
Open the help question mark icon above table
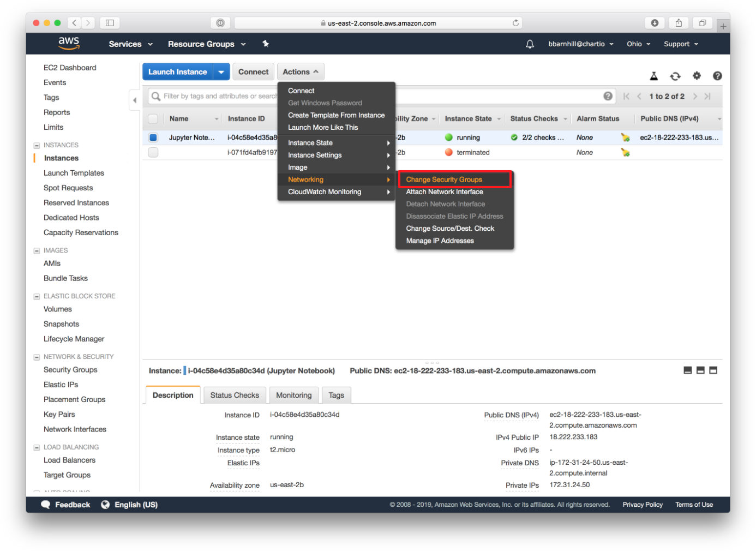(x=717, y=76)
